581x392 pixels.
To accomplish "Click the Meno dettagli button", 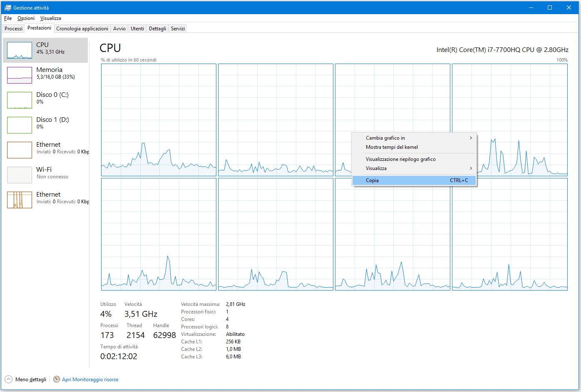I will pyautogui.click(x=31, y=380).
